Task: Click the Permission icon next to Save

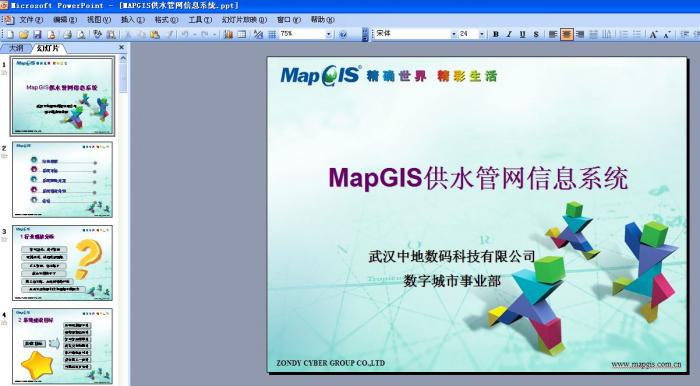Action: coord(51,34)
